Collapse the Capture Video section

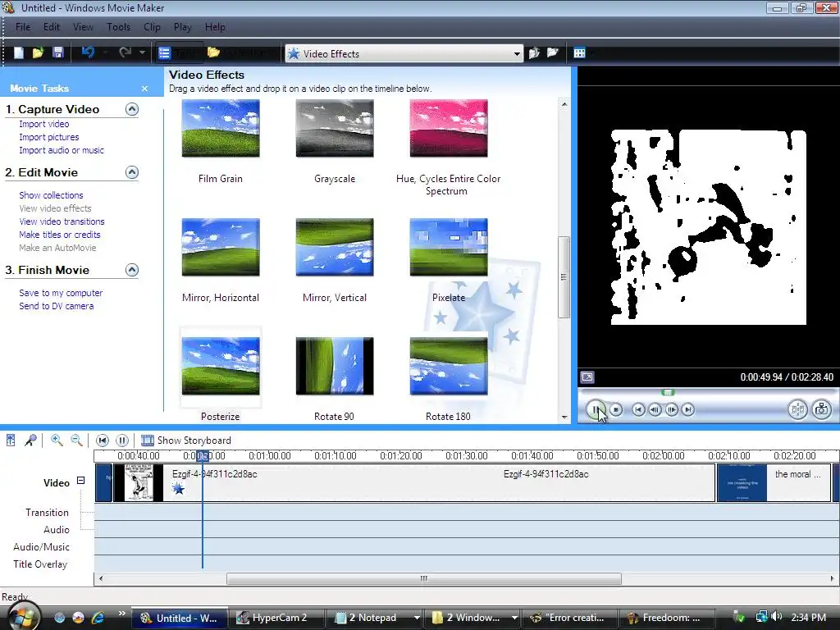[x=132, y=109]
